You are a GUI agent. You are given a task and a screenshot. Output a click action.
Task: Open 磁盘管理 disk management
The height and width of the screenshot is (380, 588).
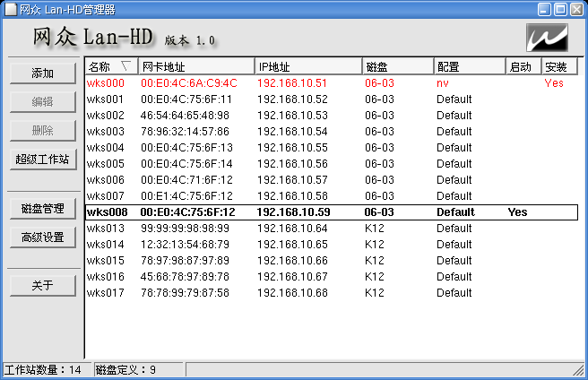point(43,209)
